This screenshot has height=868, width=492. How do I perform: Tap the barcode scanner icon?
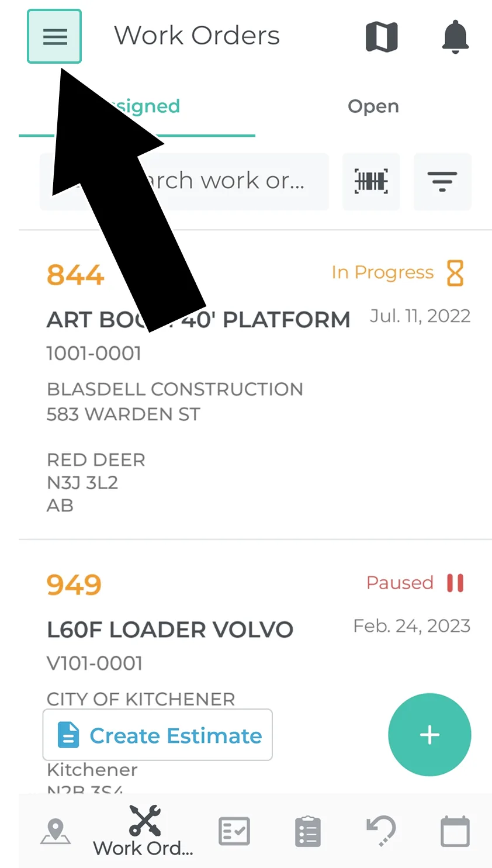[371, 181]
